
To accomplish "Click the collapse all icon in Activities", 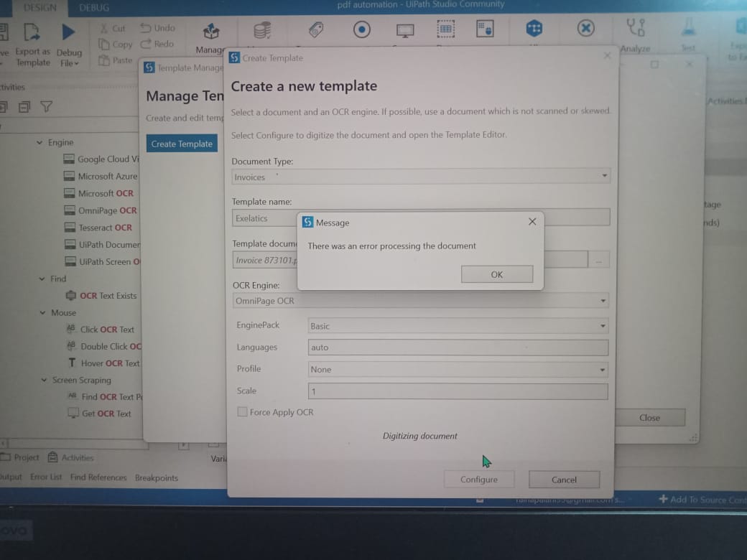I will click(24, 107).
